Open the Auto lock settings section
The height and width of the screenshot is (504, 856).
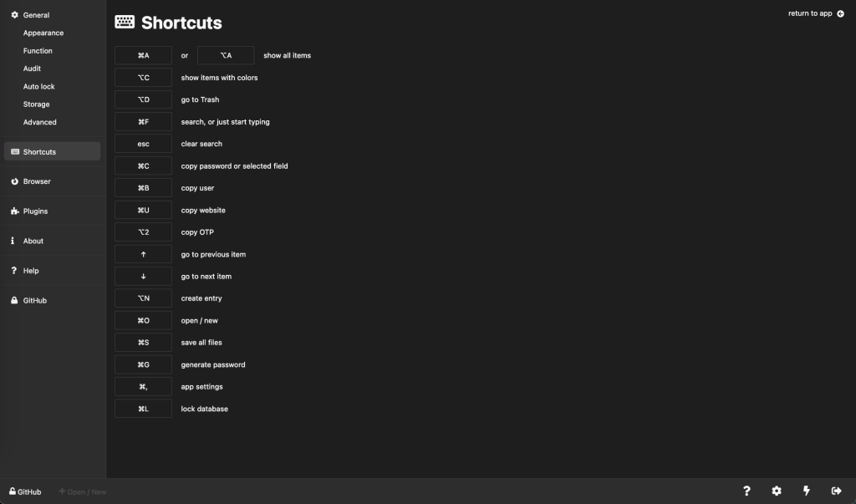39,86
